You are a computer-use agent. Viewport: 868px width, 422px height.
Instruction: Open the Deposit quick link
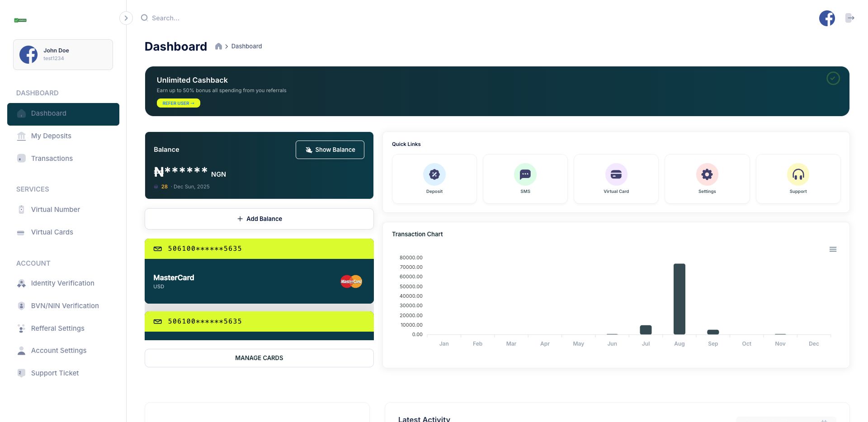click(434, 179)
